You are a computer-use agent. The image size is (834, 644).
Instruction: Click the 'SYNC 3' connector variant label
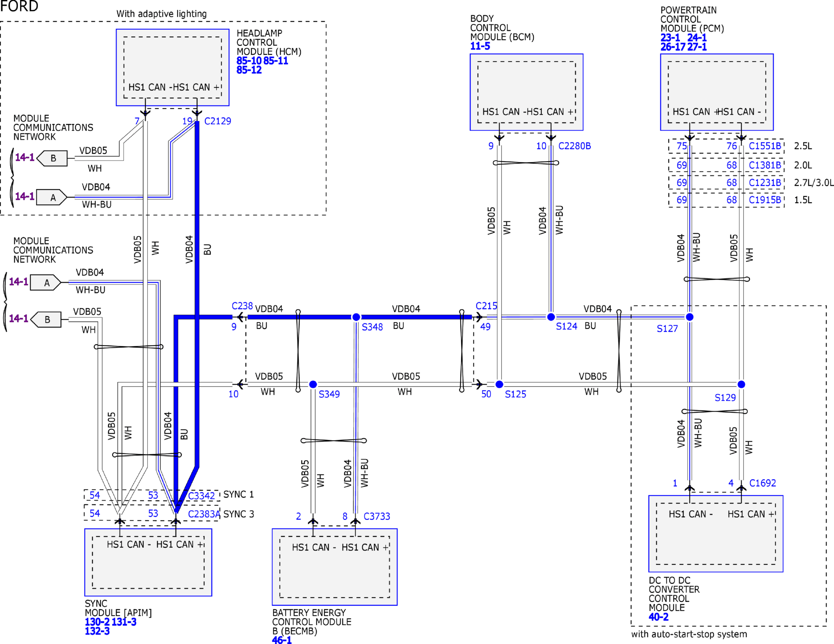click(x=238, y=514)
